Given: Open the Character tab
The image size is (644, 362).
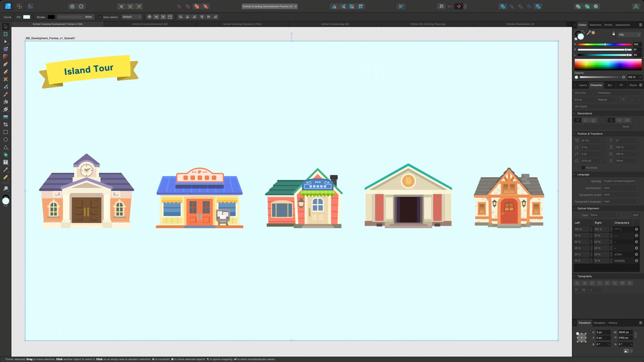Looking at the screenshot, I should tap(596, 85).
